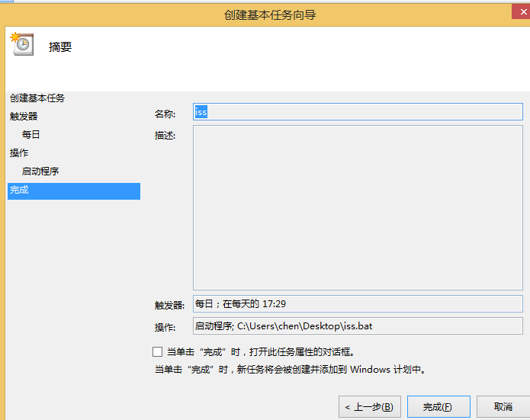Screen dimensions: 530x420
Task: Select the 创建基本任务 step
Action: [37, 98]
